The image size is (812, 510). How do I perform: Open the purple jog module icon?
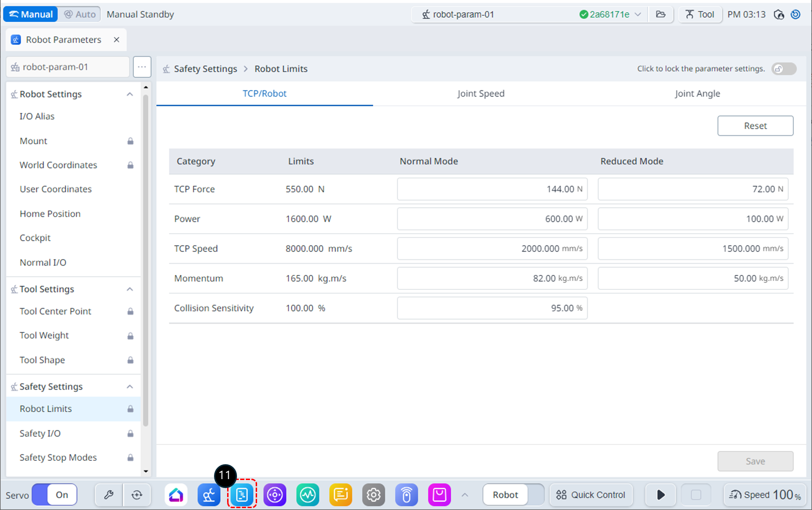coord(275,495)
